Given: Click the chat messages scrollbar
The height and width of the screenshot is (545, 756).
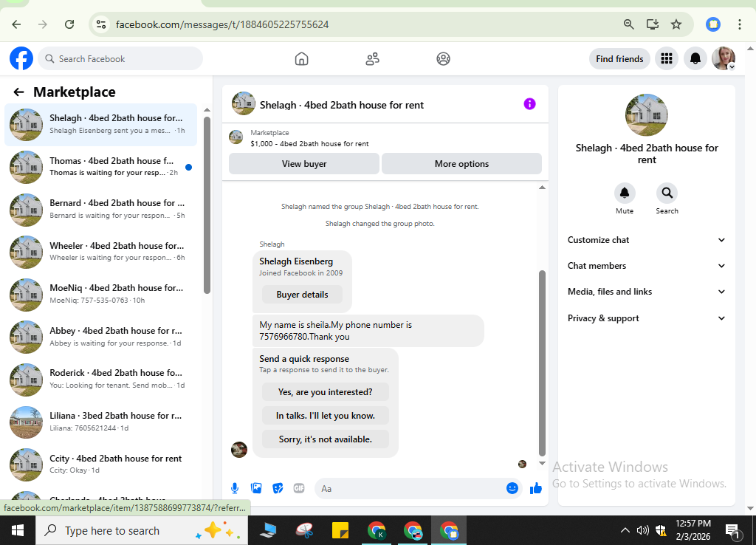Looking at the screenshot, I should (x=542, y=363).
